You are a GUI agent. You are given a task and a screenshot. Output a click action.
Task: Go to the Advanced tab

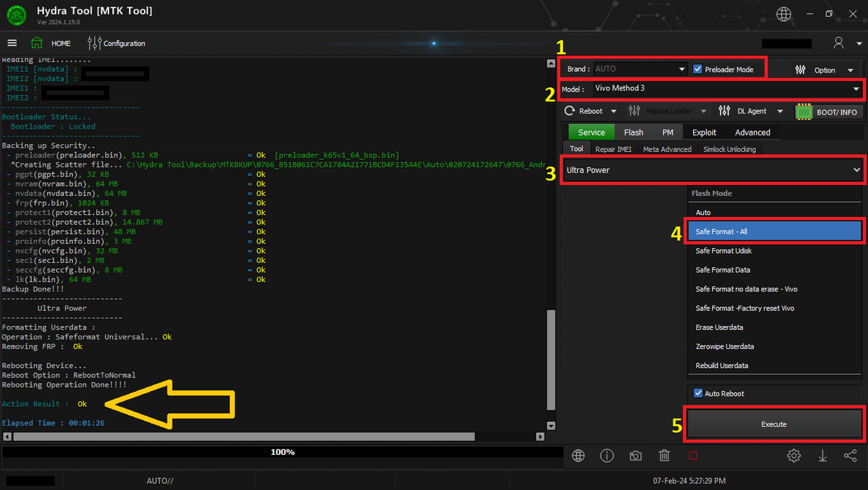click(x=753, y=132)
